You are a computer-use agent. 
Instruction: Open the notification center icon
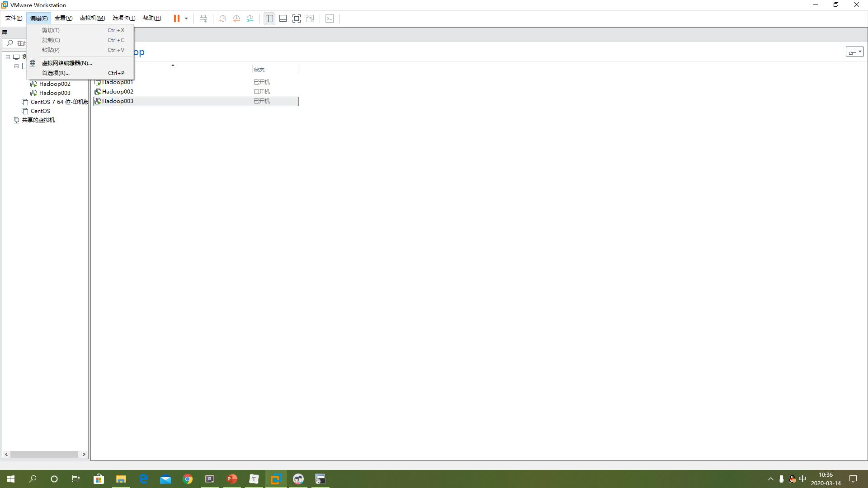coord(853,479)
